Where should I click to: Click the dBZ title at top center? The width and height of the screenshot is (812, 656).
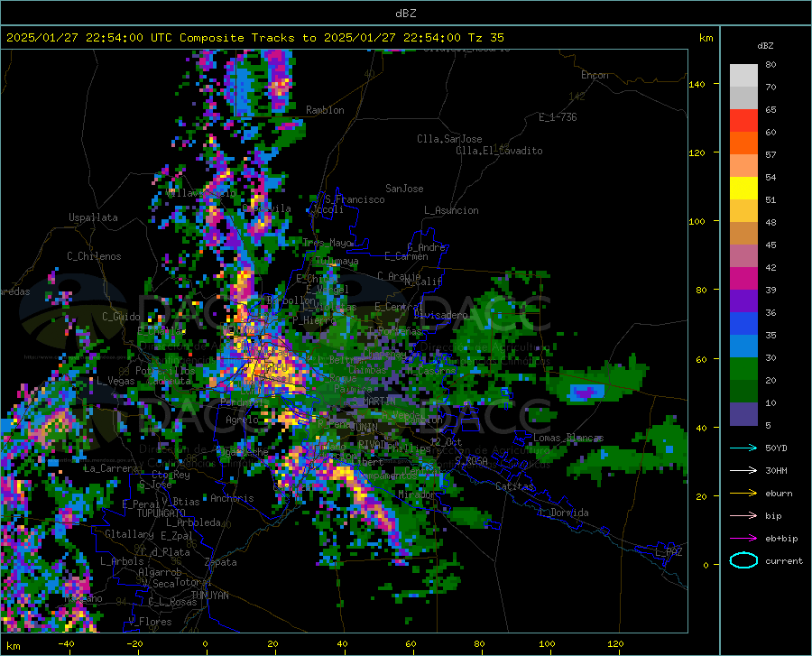pos(405,14)
